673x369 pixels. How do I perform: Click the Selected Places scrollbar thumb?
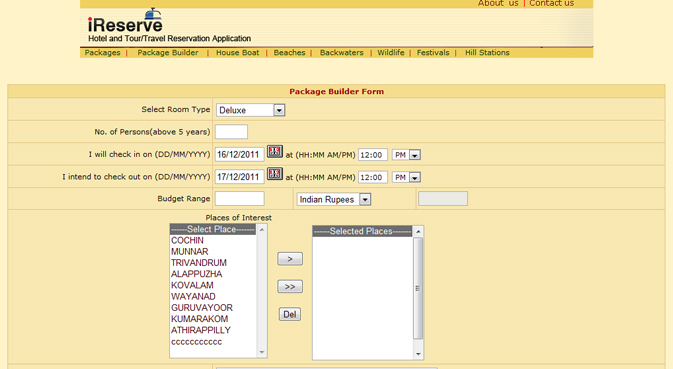coord(418,288)
